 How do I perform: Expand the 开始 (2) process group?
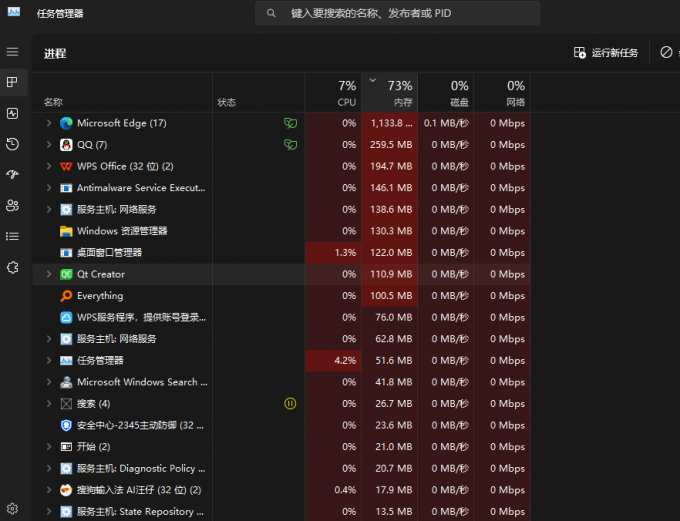click(49, 447)
